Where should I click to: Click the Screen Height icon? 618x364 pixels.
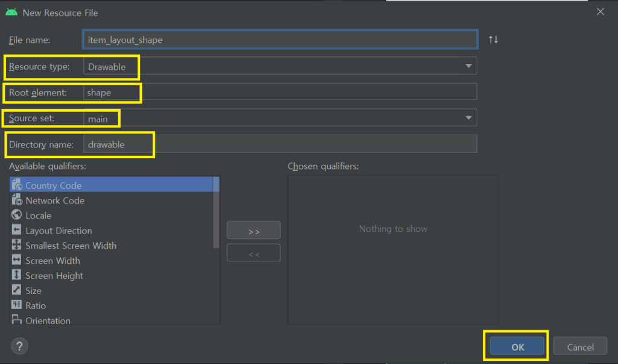pyautogui.click(x=16, y=276)
